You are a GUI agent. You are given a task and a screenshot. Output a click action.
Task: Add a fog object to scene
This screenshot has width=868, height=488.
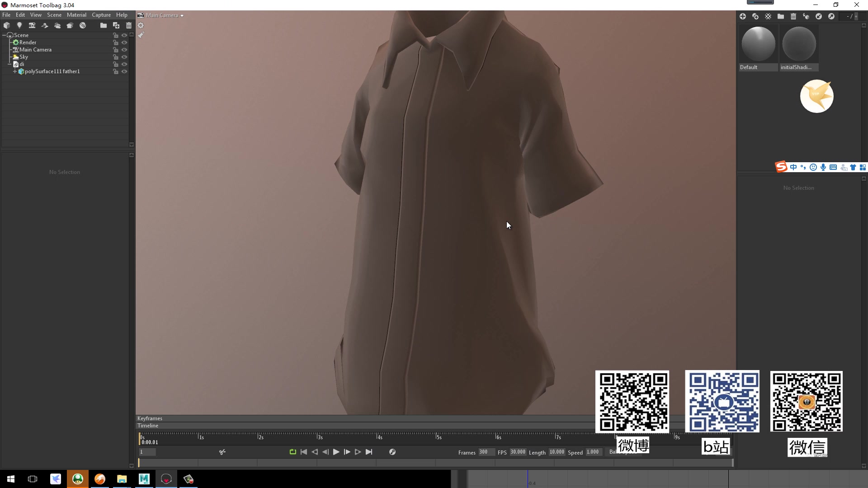tap(57, 25)
